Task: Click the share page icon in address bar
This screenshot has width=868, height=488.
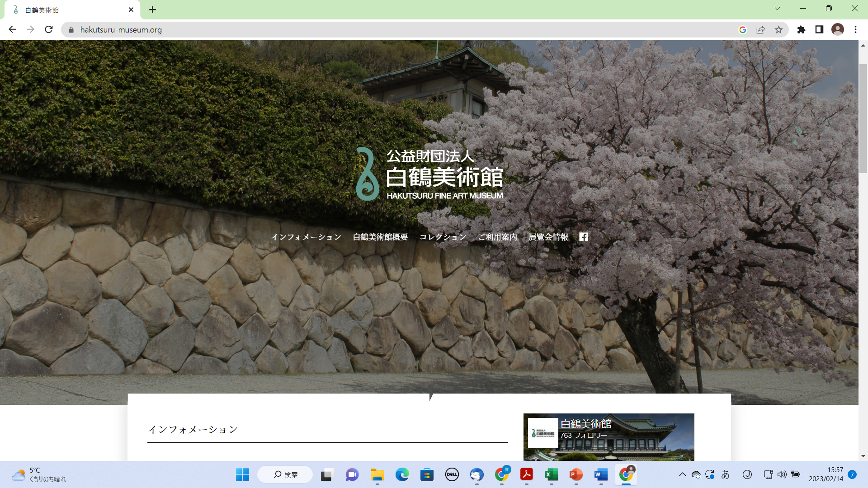Action: click(760, 30)
